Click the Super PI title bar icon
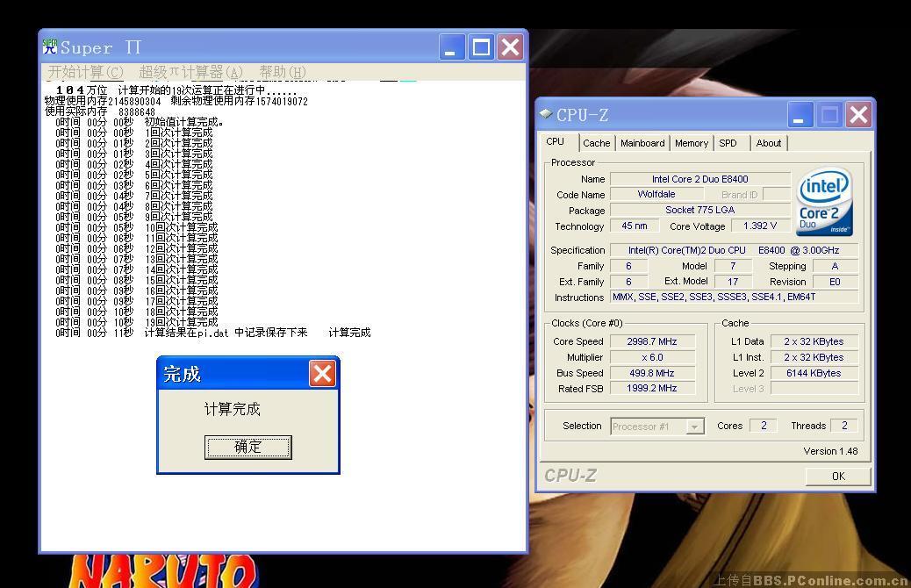This screenshot has width=911, height=588. tap(50, 47)
